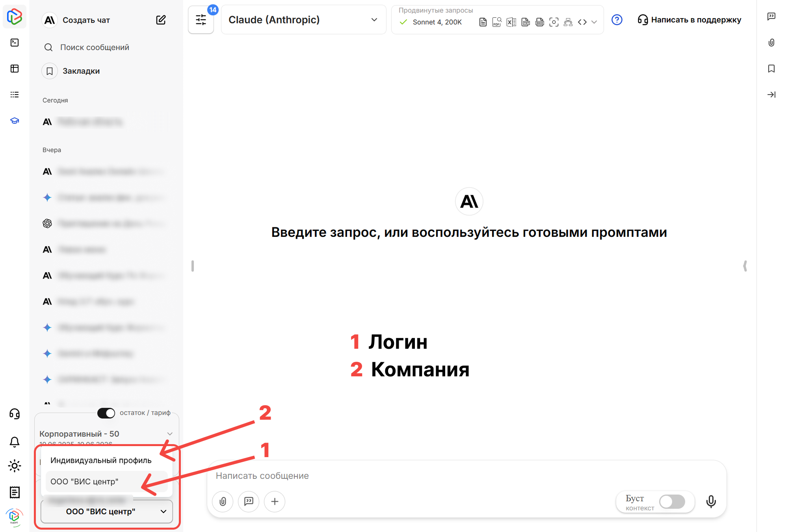Click the Поиск сообщений search field
The image size is (786, 532).
pyautogui.click(x=95, y=47)
